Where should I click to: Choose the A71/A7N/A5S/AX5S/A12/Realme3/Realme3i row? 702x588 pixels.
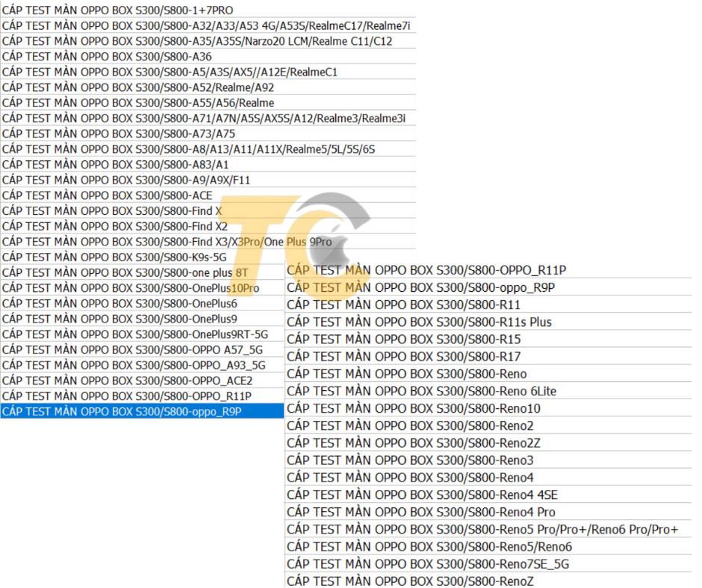[208, 118]
